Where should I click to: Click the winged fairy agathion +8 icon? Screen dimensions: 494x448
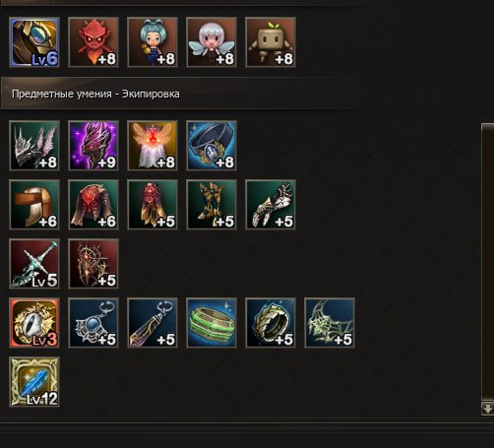(x=212, y=42)
